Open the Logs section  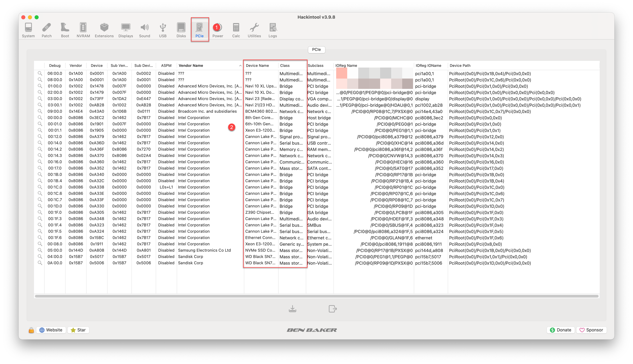pos(273,30)
